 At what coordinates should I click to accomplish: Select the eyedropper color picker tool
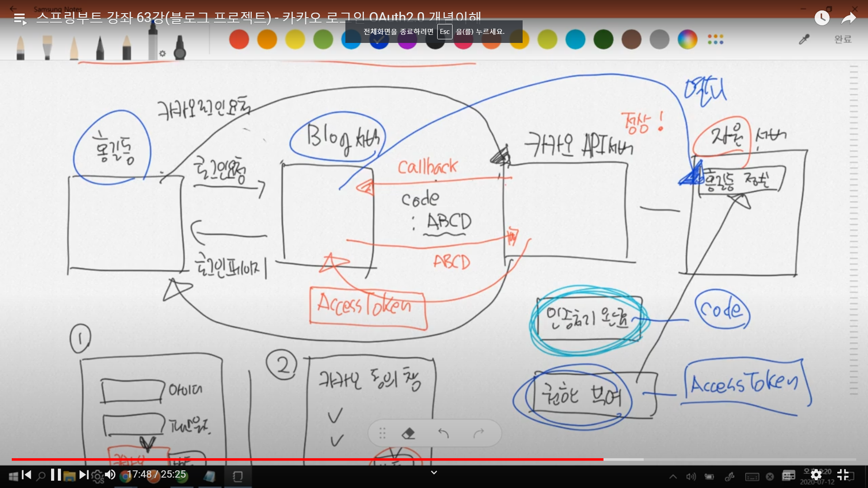(804, 40)
